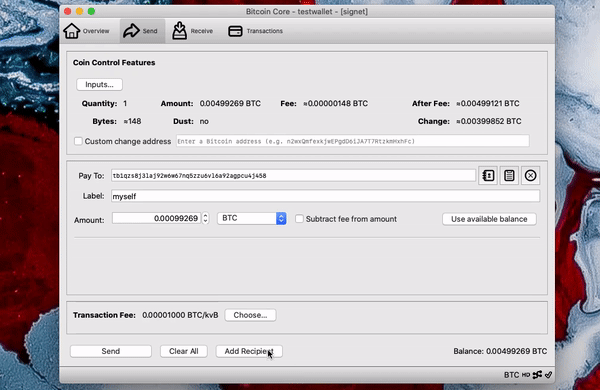This screenshot has height=390, width=600.
Task: Open the BTC unit dropdown
Action: pyautogui.click(x=252, y=218)
